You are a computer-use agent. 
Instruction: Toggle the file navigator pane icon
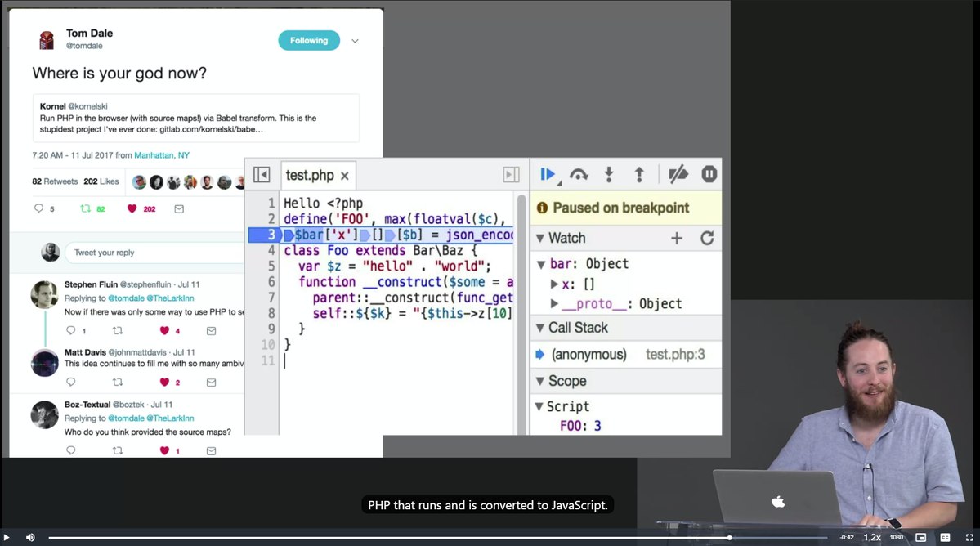(x=262, y=175)
